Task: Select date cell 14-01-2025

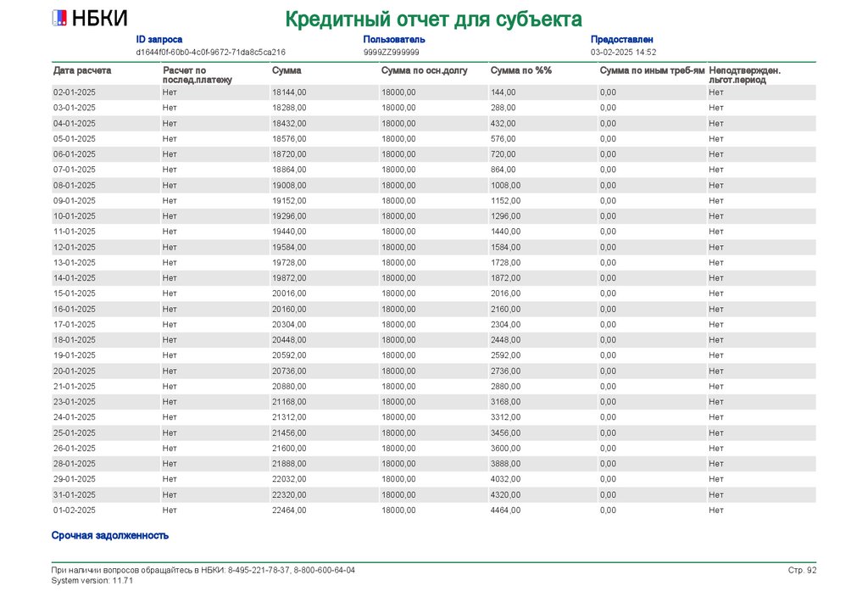Action: click(x=75, y=278)
